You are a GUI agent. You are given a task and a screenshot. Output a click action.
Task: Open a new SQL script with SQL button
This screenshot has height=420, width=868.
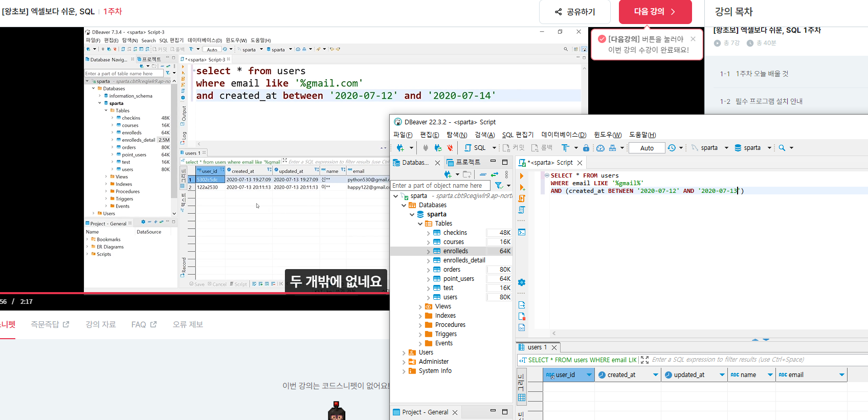pyautogui.click(x=475, y=148)
